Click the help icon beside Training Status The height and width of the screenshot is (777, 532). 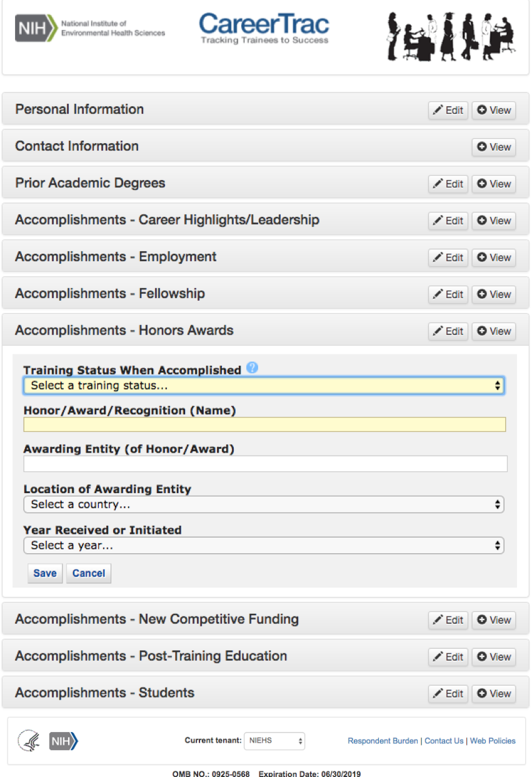pyautogui.click(x=252, y=368)
